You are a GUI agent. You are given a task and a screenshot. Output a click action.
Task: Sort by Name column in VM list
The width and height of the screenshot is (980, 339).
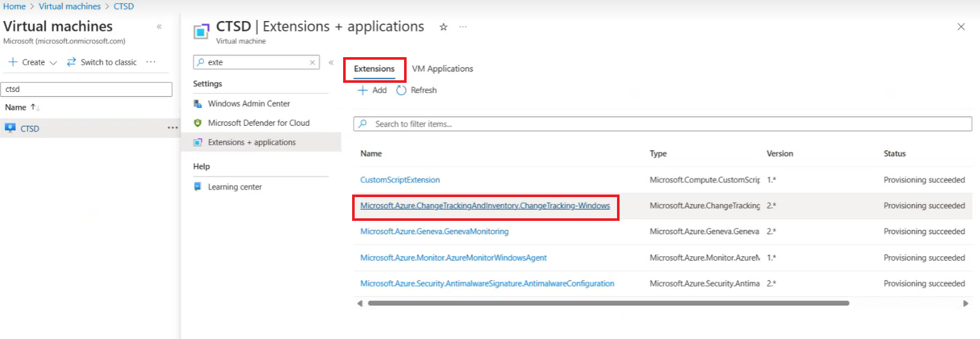[22, 107]
